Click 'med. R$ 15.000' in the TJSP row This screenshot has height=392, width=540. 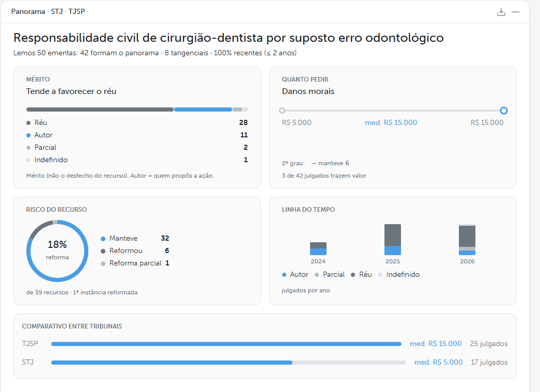coord(436,343)
